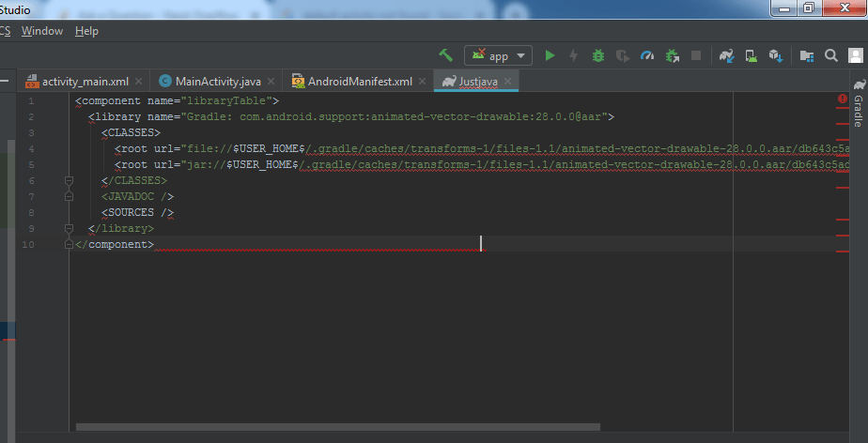Open the Window menu

click(x=42, y=32)
